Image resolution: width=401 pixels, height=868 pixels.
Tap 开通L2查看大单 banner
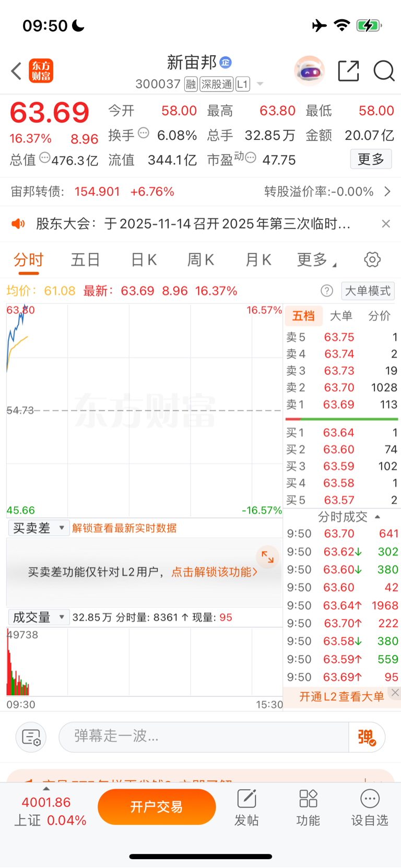(x=341, y=697)
